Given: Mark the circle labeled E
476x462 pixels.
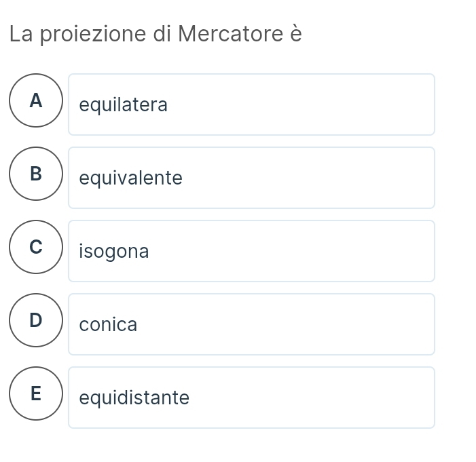Looking at the screenshot, I should 37,393.
